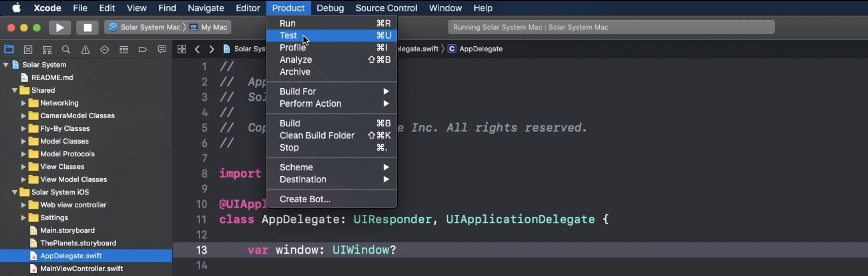Screen dimensions: 868x276
Task: Open the Edit menu
Action: pos(107,8)
